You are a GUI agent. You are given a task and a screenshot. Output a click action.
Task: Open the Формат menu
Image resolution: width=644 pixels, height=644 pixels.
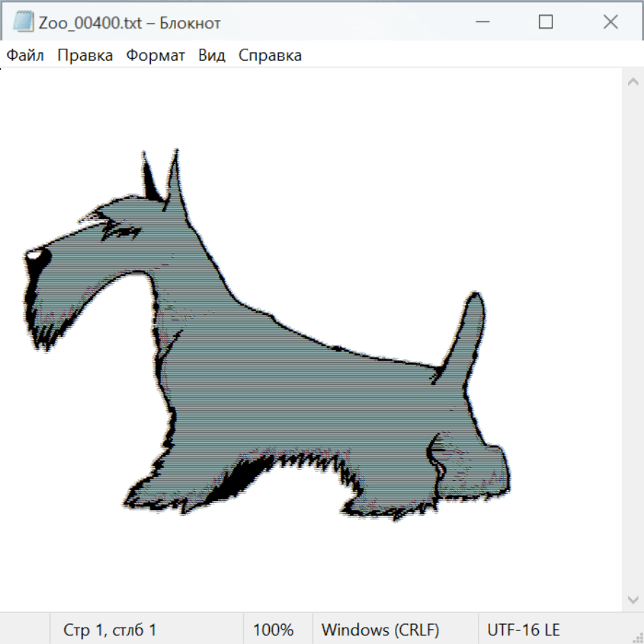[x=155, y=56]
